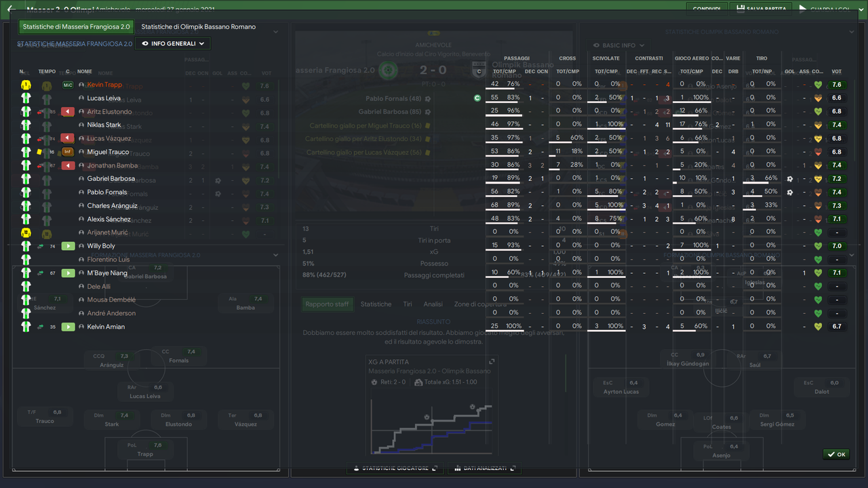Click the goal ball icon in Pablo Fornals's row

coord(789,192)
